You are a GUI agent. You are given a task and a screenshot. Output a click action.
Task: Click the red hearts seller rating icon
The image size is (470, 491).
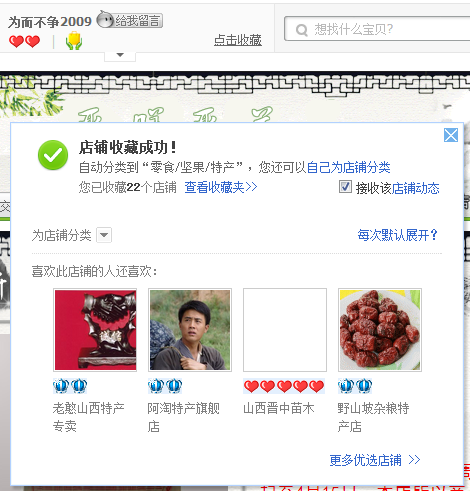tap(24, 42)
